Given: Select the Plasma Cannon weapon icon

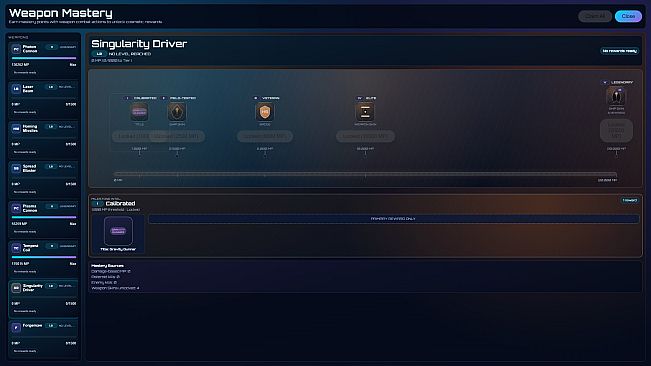Looking at the screenshot, I should (x=16, y=208).
